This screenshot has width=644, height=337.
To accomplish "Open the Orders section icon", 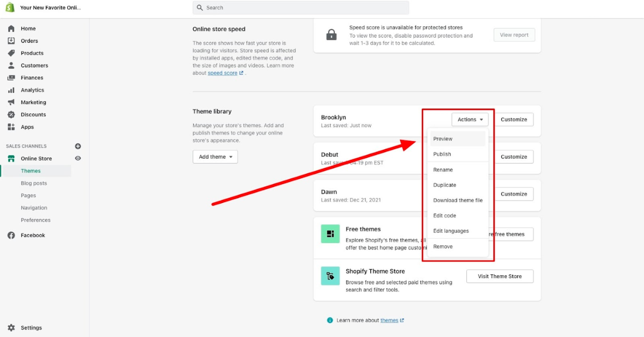I will (x=12, y=40).
